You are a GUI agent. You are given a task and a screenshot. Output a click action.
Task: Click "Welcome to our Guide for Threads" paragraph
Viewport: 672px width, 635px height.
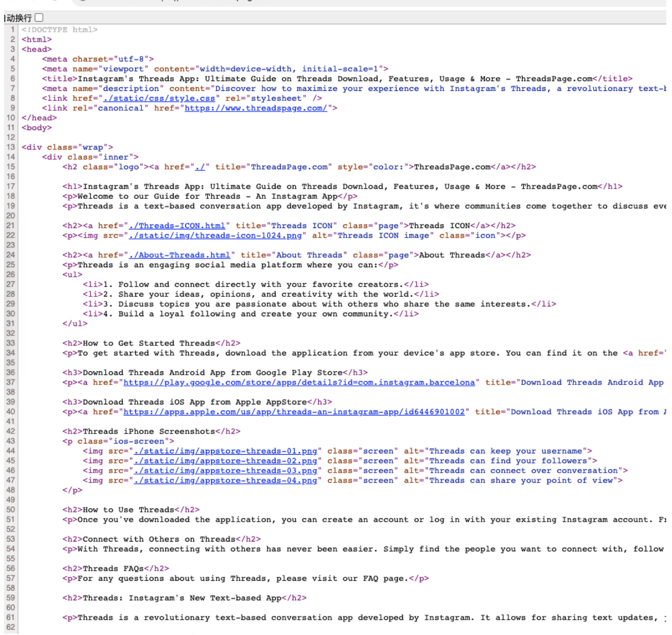pos(210,196)
